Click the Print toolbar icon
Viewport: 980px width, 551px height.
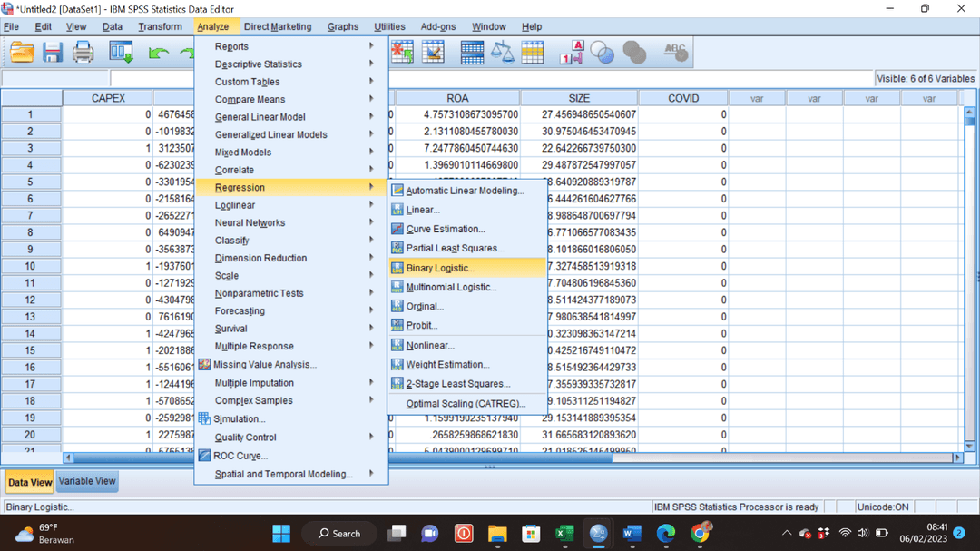coord(83,53)
